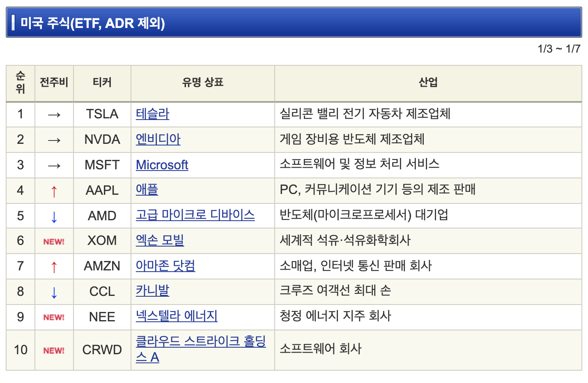This screenshot has height=383, width=588.
Task: Click the NVDA ticker cell
Action: tap(102, 139)
